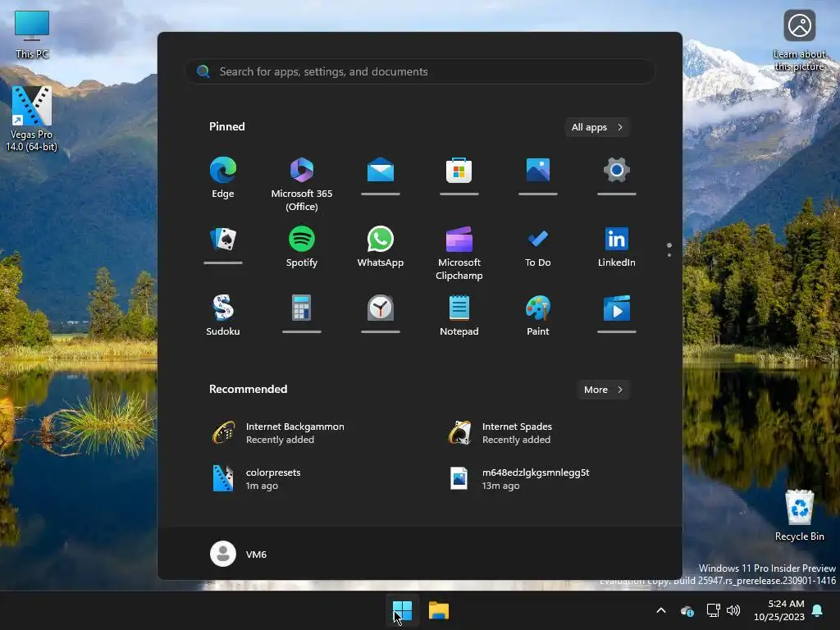The width and height of the screenshot is (840, 630).
Task: Open the Mail envelope pinned app
Action: click(381, 176)
